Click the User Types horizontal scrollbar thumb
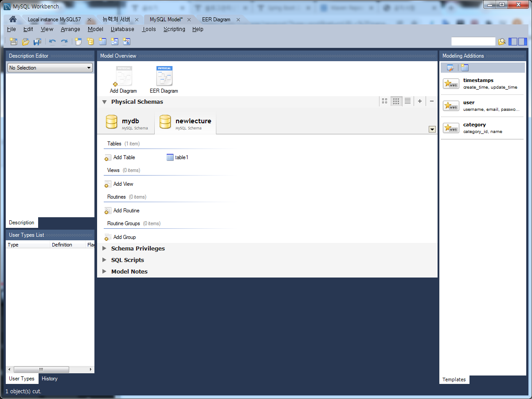Image resolution: width=532 pixels, height=399 pixels. click(41, 369)
